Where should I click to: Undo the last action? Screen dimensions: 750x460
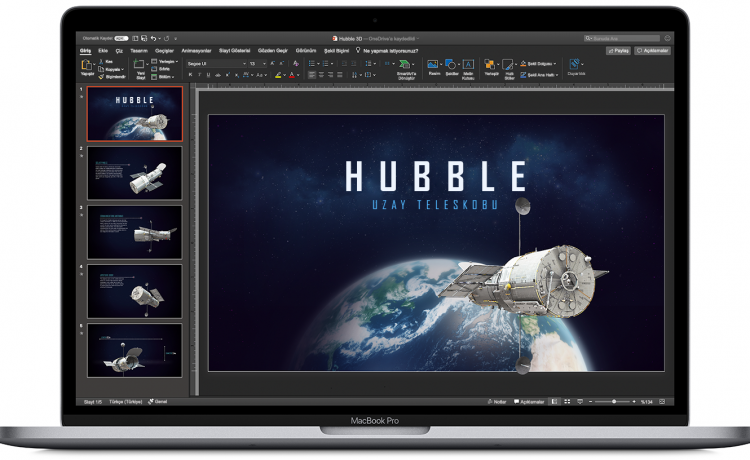153,38
